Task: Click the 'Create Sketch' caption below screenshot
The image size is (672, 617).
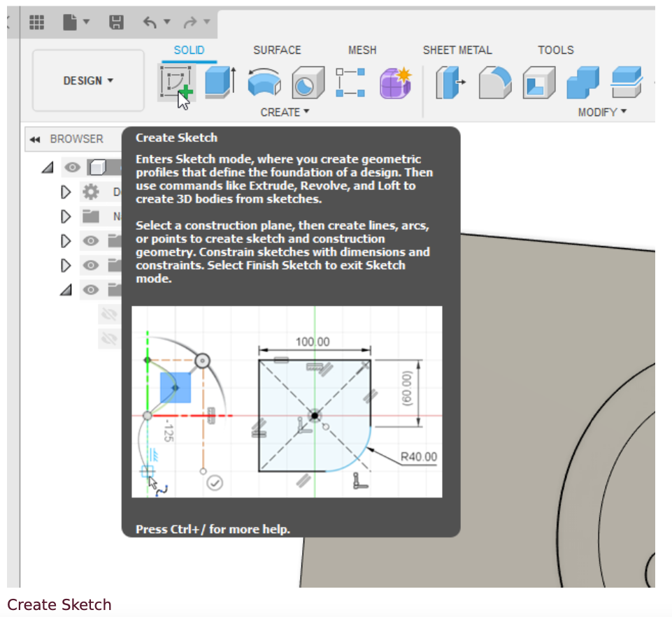Action: (59, 604)
